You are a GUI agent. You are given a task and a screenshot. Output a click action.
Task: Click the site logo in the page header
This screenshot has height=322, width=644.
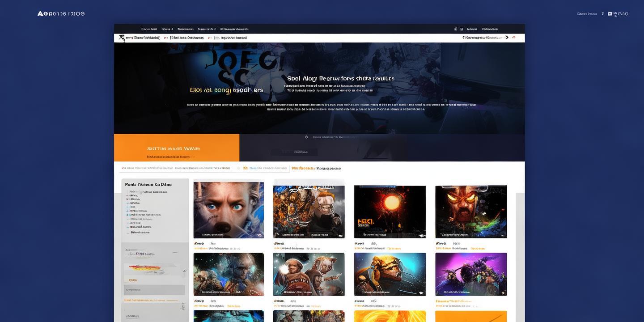pyautogui.click(x=61, y=13)
